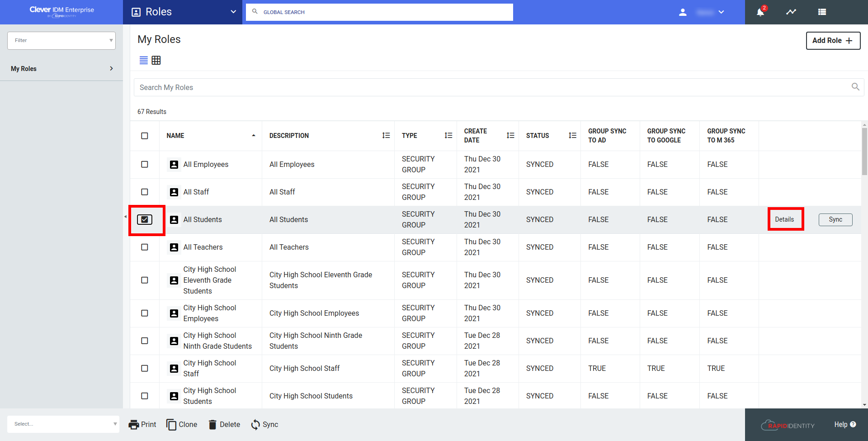
Task: Click the Add Role button
Action: point(833,40)
